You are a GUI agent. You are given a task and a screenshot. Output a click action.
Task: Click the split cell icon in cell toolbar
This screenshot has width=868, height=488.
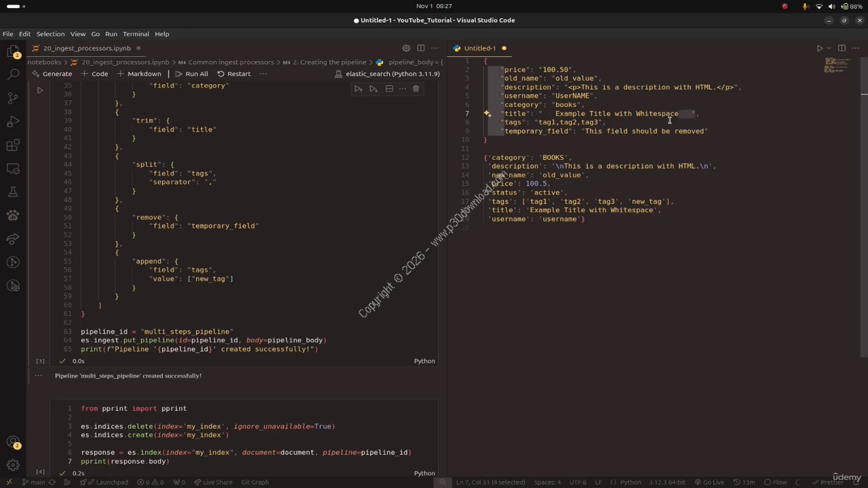click(389, 89)
